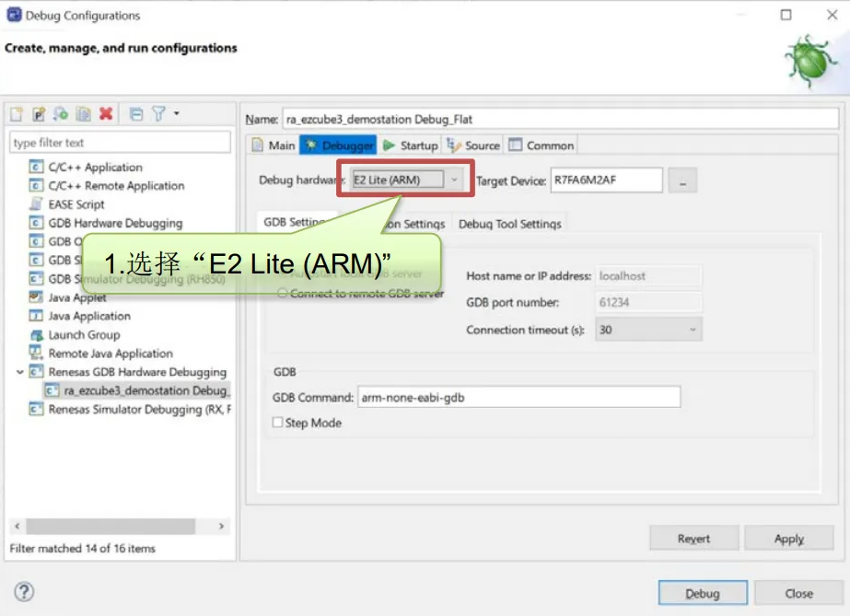850x616 pixels.
Task: Click the Close button
Action: 798,593
